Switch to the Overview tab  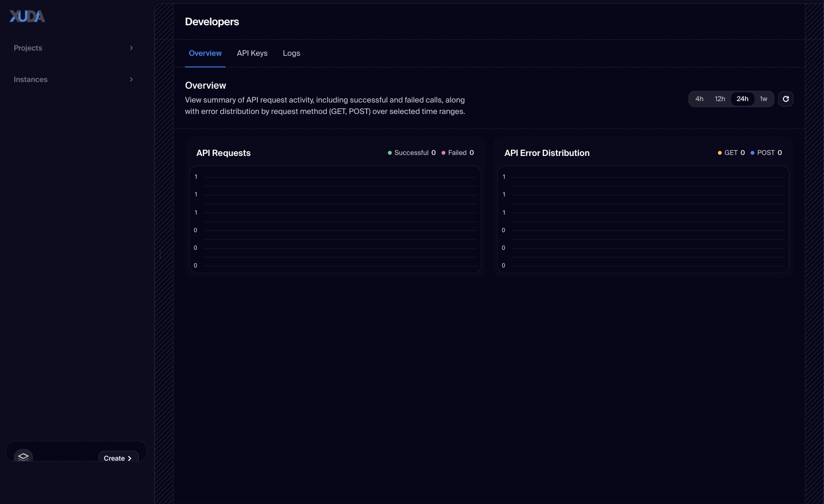(x=205, y=53)
